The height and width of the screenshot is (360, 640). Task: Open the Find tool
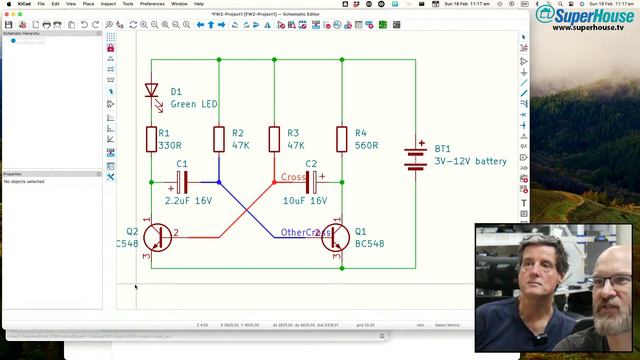click(x=109, y=25)
